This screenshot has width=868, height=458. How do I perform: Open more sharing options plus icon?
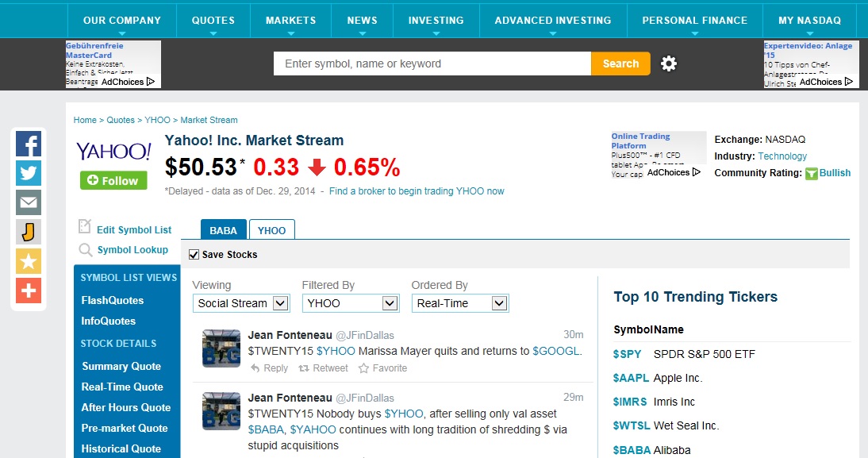(x=29, y=291)
